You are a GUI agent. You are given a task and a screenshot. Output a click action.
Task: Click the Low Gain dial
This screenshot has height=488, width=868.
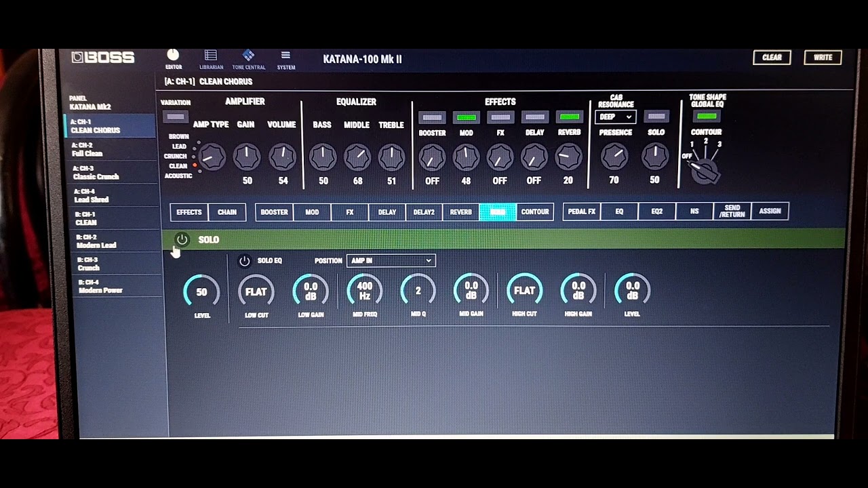tap(311, 291)
